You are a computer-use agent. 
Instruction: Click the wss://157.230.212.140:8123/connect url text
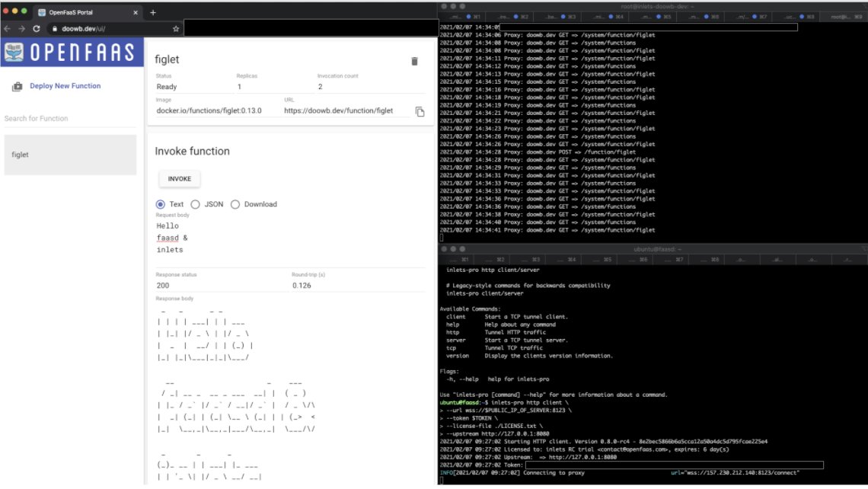click(x=736, y=473)
